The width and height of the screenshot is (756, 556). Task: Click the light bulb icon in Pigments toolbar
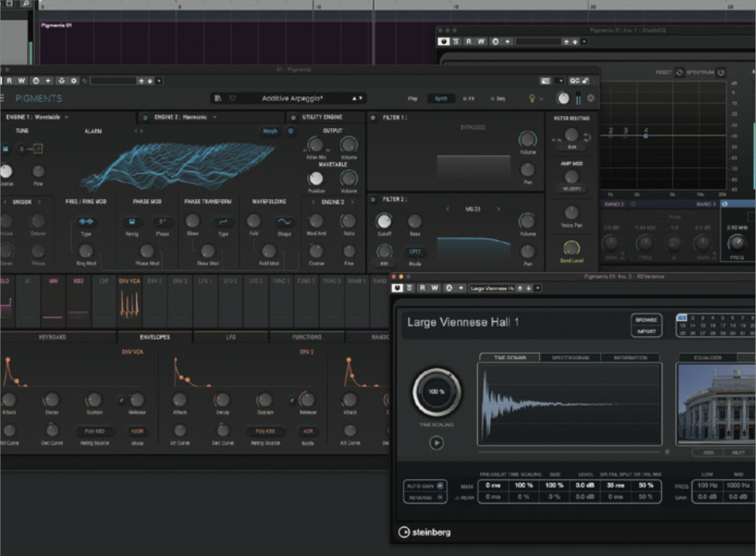pyautogui.click(x=531, y=99)
